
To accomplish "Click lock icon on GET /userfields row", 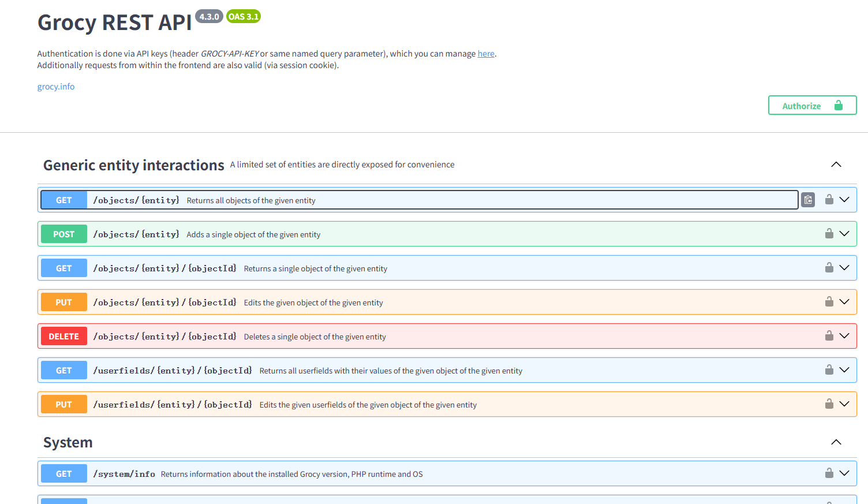I will (x=829, y=369).
